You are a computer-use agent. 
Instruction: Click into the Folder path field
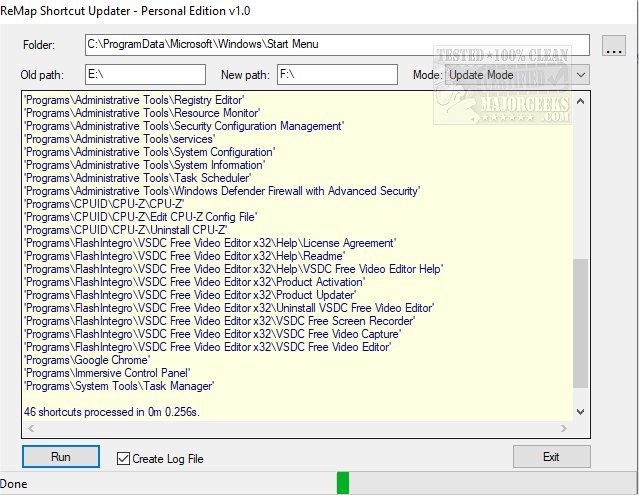point(337,45)
